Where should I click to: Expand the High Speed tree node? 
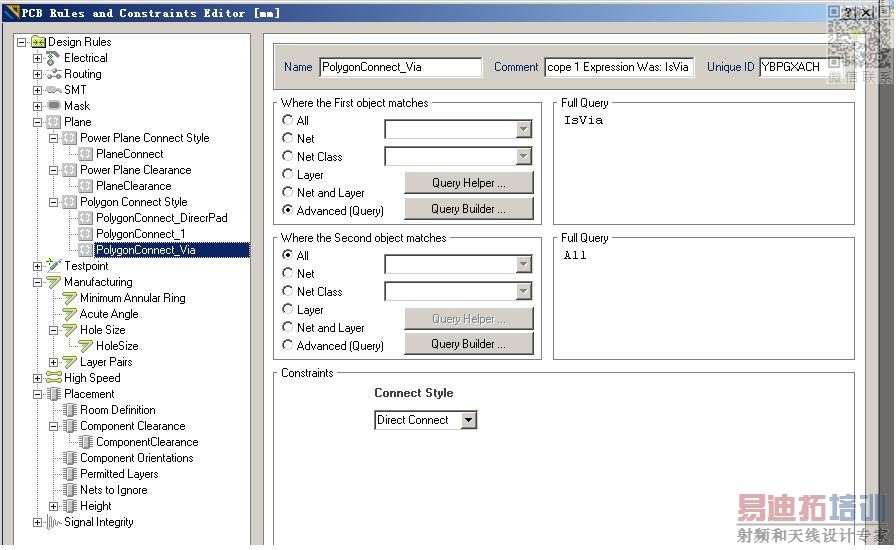tap(37, 378)
